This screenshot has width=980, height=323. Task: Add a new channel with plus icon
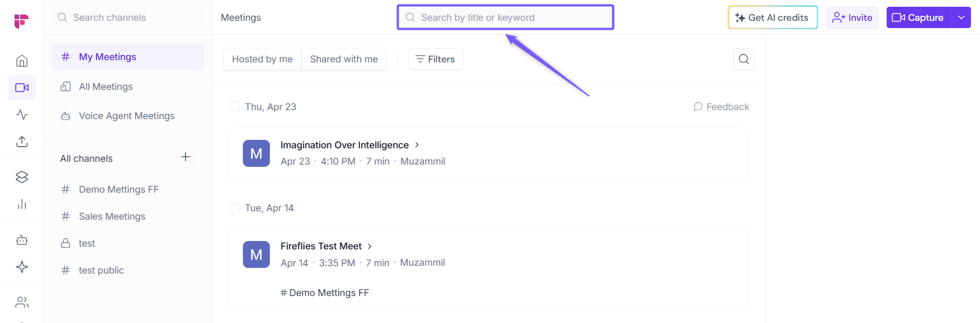[x=186, y=157]
